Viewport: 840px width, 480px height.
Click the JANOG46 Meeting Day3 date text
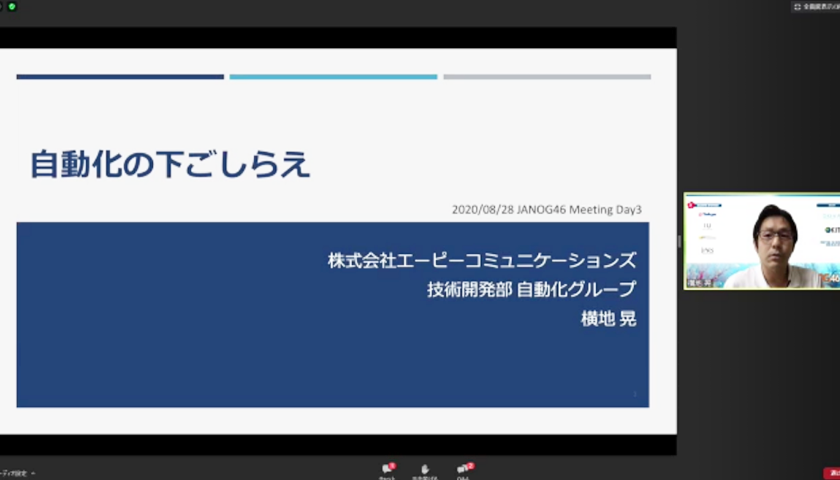coord(546,210)
